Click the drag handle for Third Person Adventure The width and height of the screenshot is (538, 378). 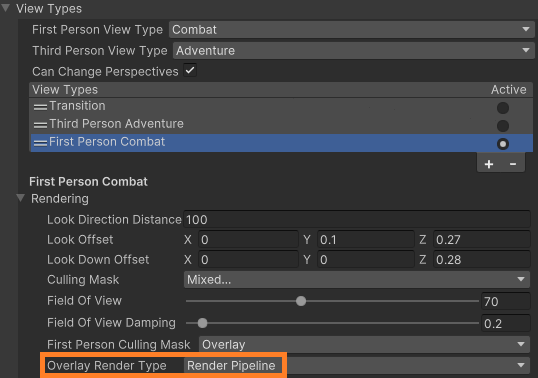40,125
